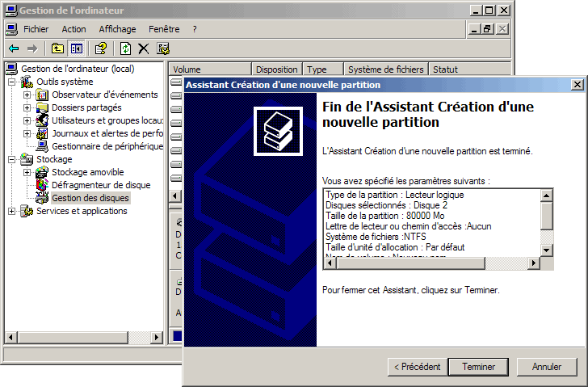588x387 pixels.
Task: Click the Terminer button
Action: [478, 367]
